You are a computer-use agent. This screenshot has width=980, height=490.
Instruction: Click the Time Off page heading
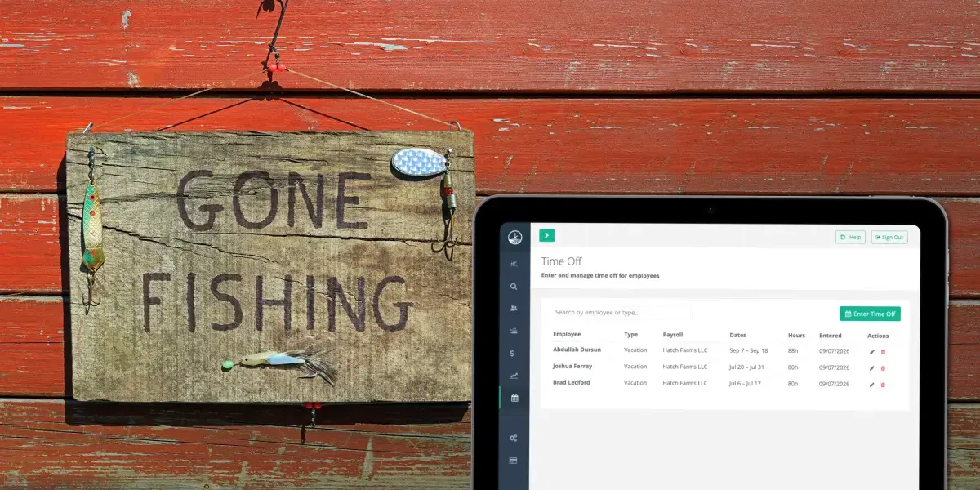(561, 261)
